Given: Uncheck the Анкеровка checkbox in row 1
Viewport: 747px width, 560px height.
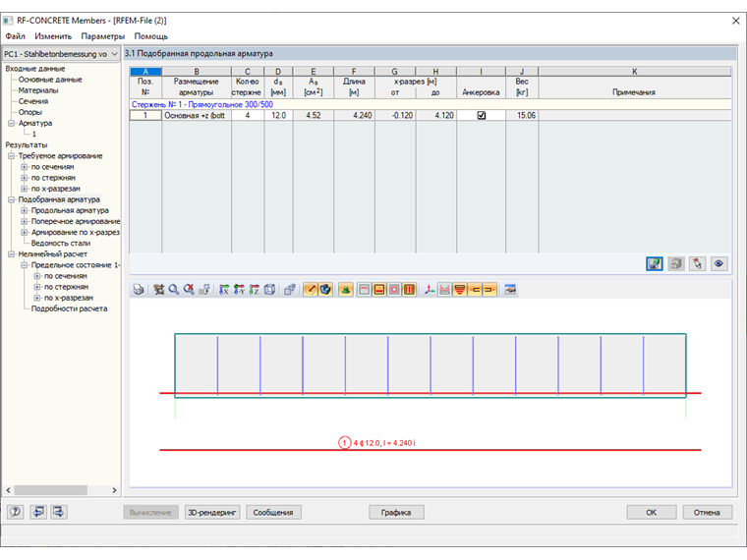Looking at the screenshot, I should pos(482,115).
